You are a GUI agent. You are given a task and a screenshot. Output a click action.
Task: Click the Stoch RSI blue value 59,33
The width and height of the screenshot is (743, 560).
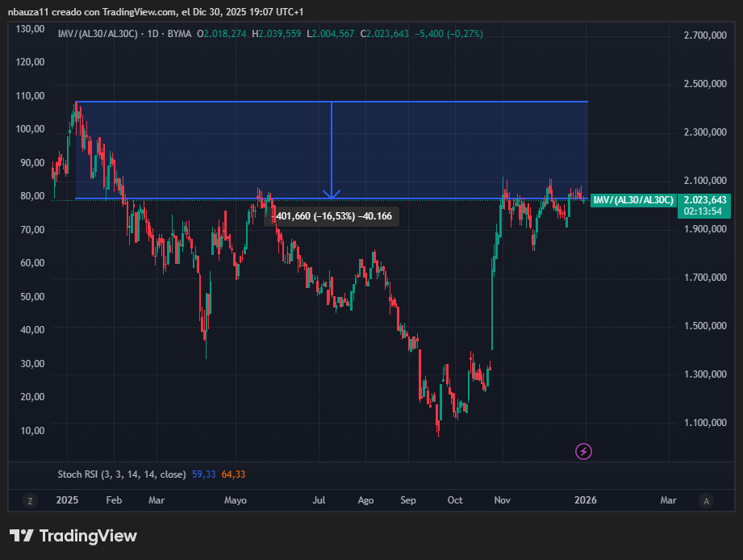[x=203, y=474]
